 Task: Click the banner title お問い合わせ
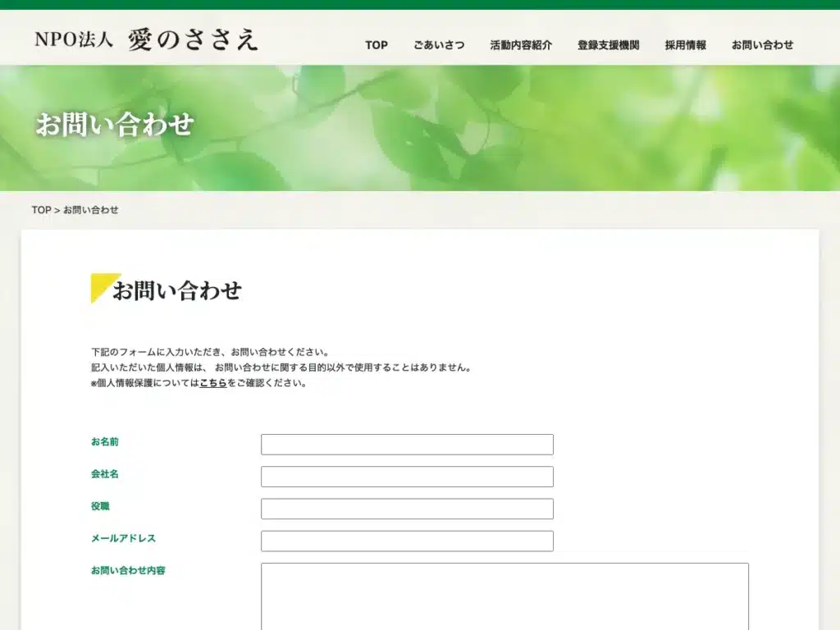pos(115,125)
